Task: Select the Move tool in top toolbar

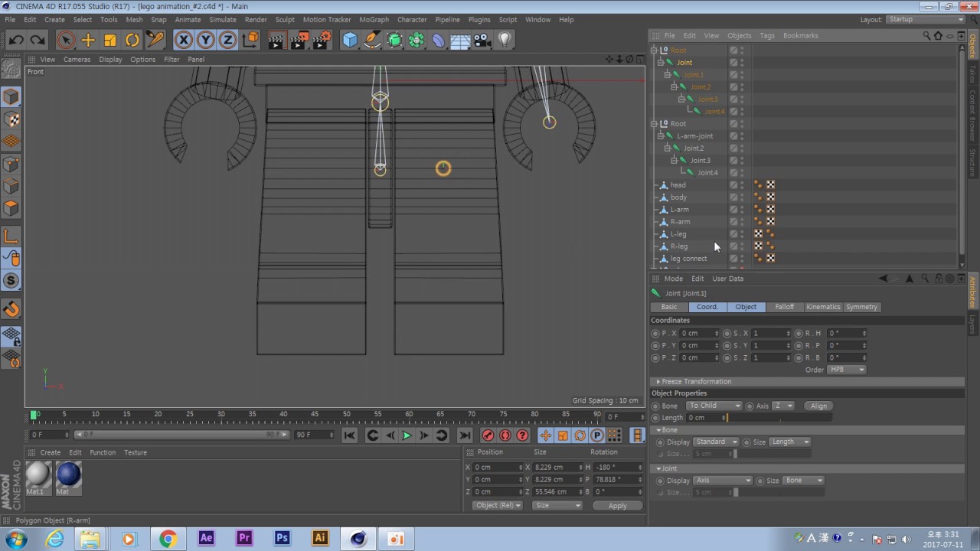Action: coord(88,41)
